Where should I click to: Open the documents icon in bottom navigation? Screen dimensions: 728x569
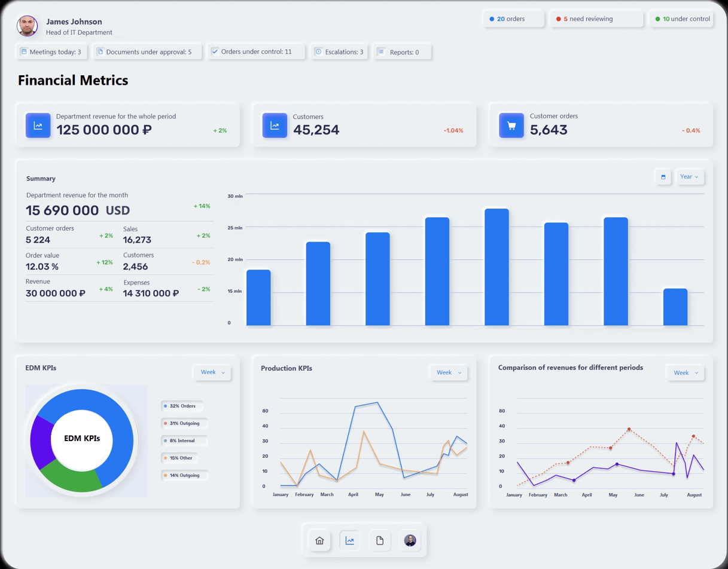point(380,540)
